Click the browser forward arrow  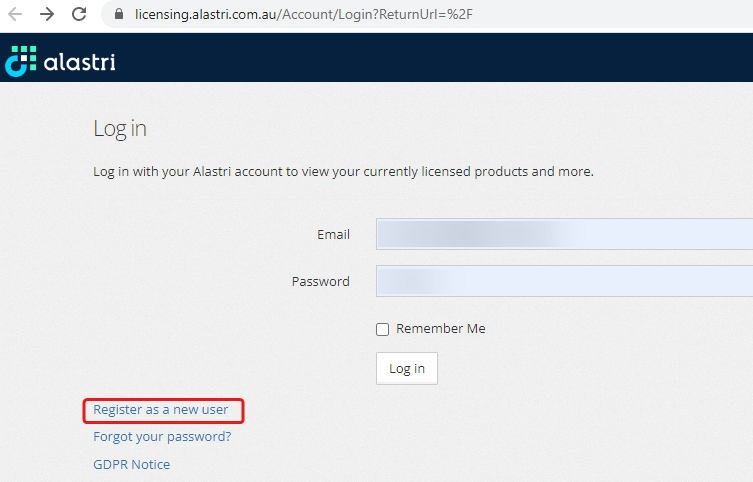click(x=46, y=15)
